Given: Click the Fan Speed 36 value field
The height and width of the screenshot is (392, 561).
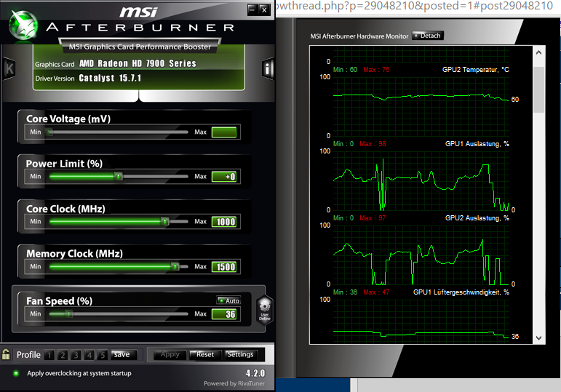Looking at the screenshot, I should coord(224,314).
